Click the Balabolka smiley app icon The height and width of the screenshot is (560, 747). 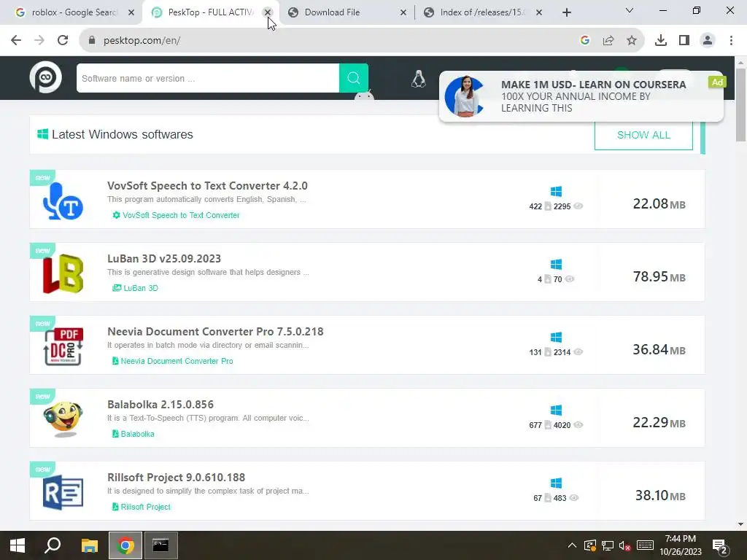pos(63,419)
